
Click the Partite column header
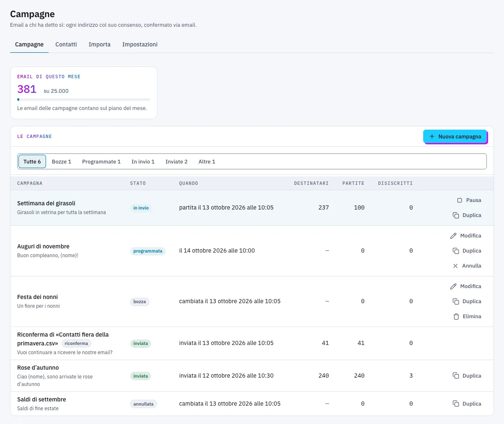pyautogui.click(x=353, y=184)
